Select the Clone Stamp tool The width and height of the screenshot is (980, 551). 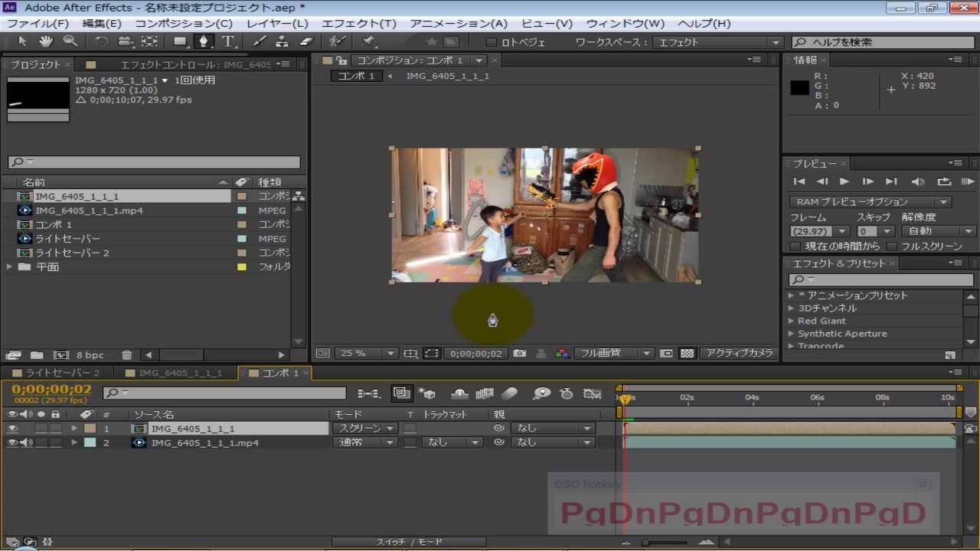pos(283,41)
